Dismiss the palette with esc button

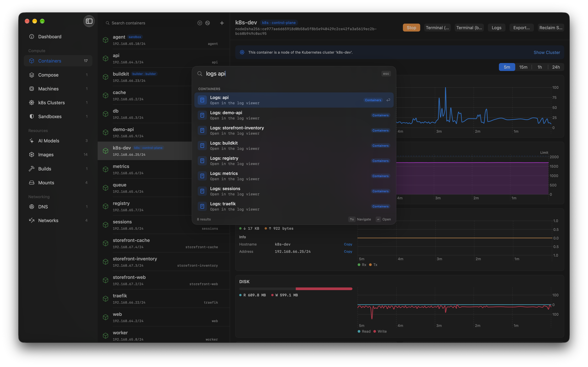(386, 74)
